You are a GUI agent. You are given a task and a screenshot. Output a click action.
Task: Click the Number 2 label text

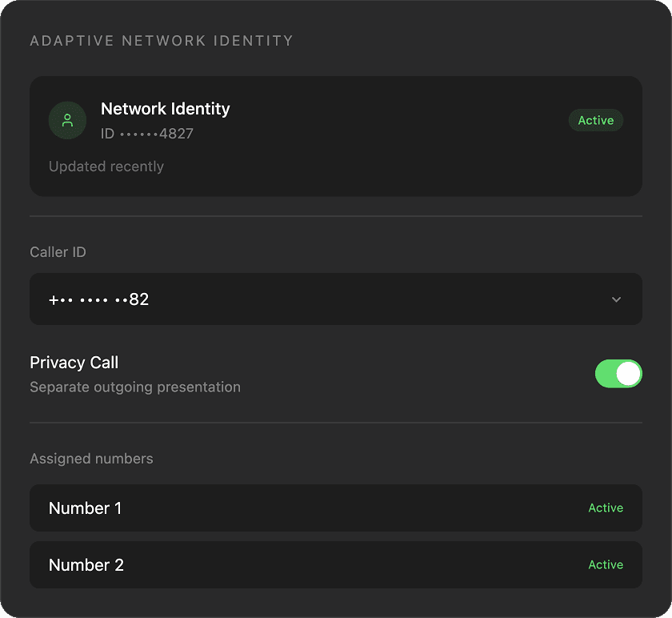pyautogui.click(x=86, y=565)
